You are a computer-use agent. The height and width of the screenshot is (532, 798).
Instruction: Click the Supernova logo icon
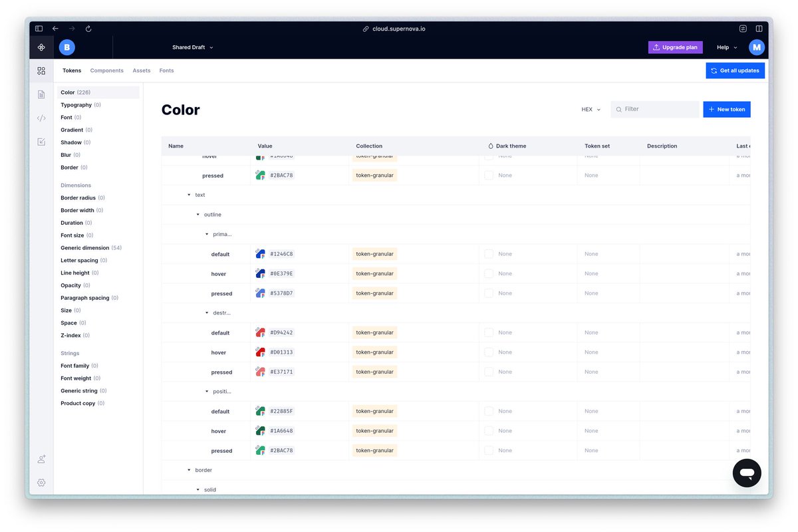point(41,47)
